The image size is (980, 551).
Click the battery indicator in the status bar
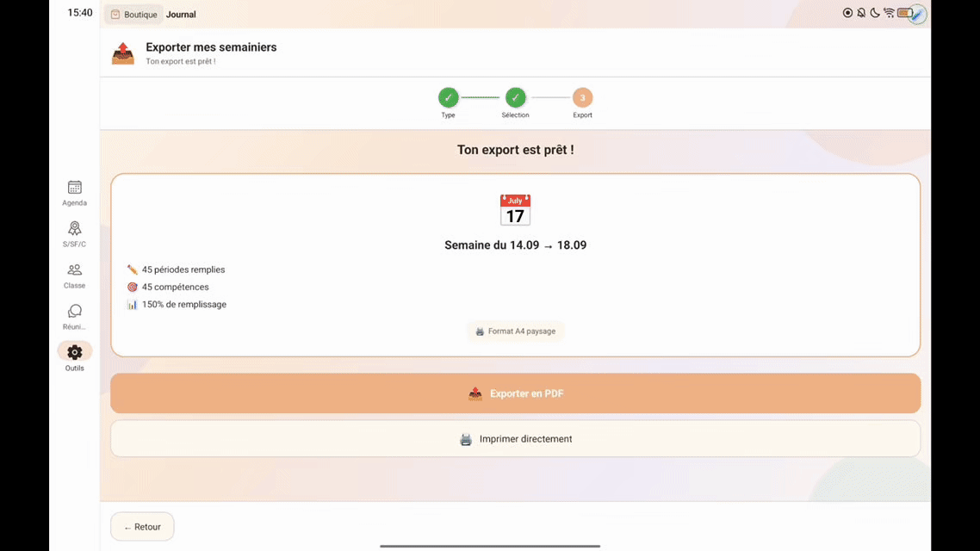[903, 13]
